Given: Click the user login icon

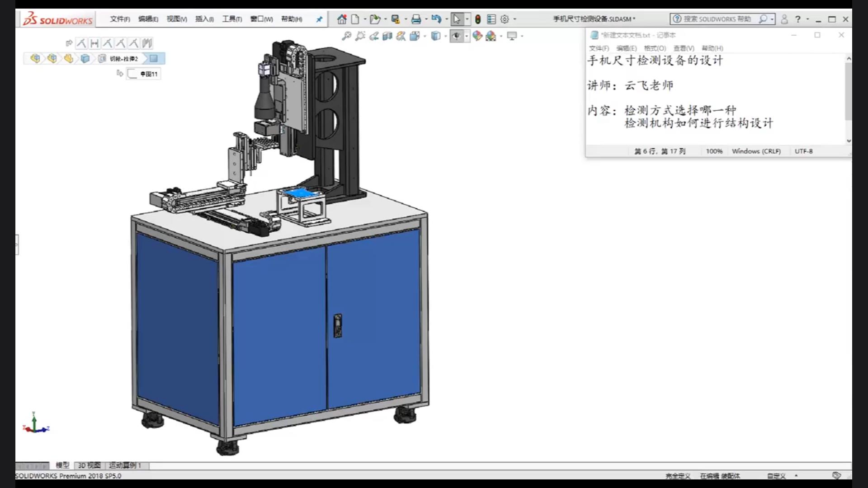Looking at the screenshot, I should pyautogui.click(x=784, y=19).
